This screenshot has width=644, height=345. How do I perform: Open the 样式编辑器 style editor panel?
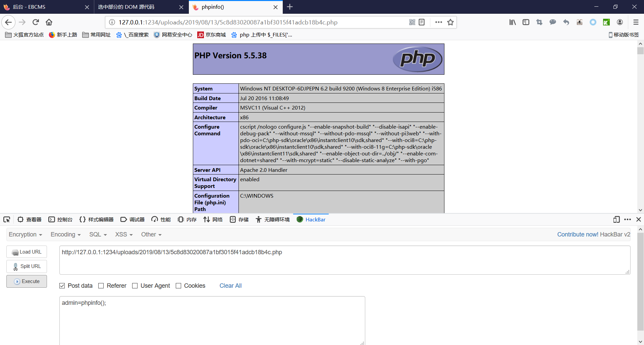(97, 219)
